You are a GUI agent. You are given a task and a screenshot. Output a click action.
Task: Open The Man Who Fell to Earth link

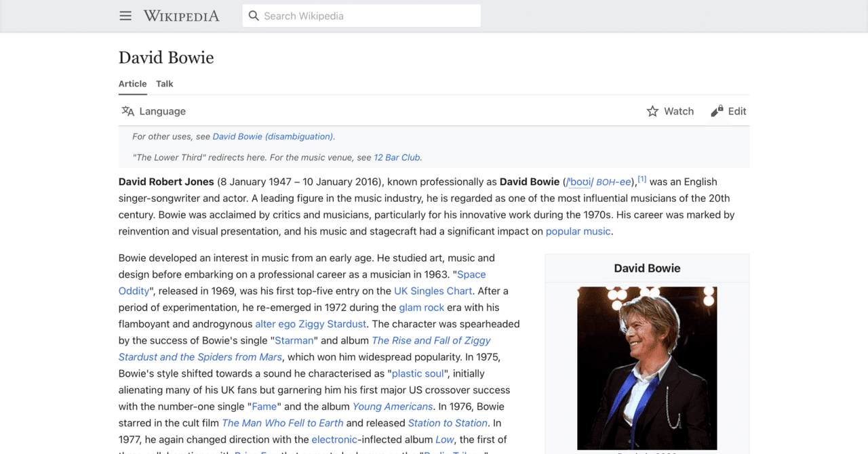click(283, 423)
